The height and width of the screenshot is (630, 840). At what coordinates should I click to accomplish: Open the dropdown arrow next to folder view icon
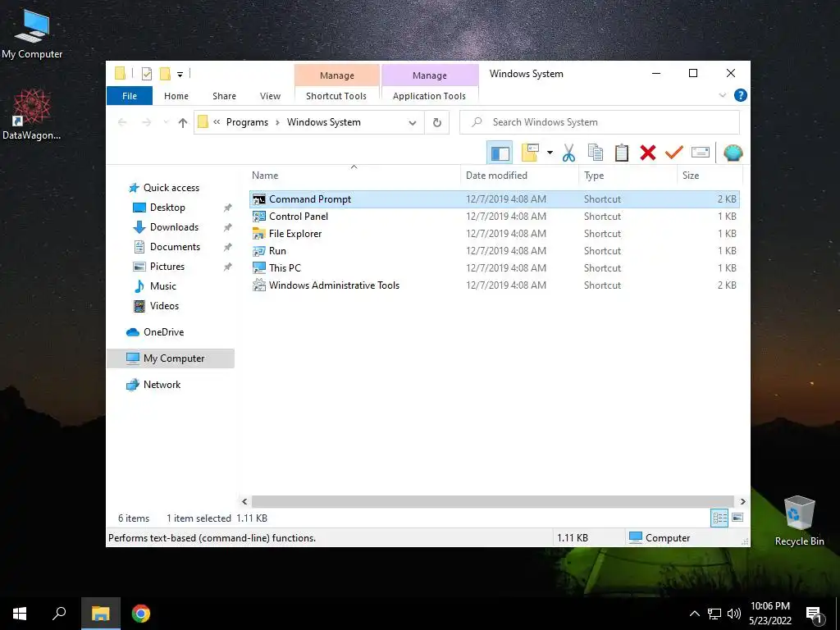click(550, 153)
